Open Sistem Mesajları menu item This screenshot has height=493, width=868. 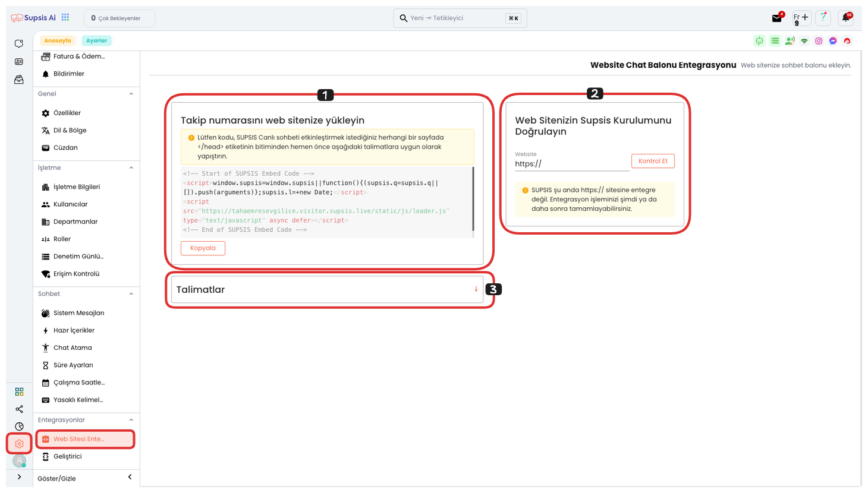pyautogui.click(x=86, y=313)
